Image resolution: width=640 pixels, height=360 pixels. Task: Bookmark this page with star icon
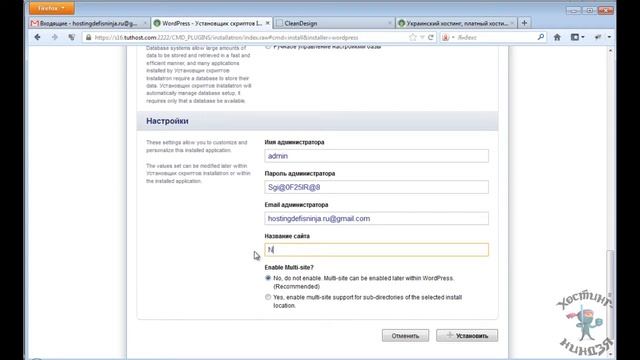point(413,37)
